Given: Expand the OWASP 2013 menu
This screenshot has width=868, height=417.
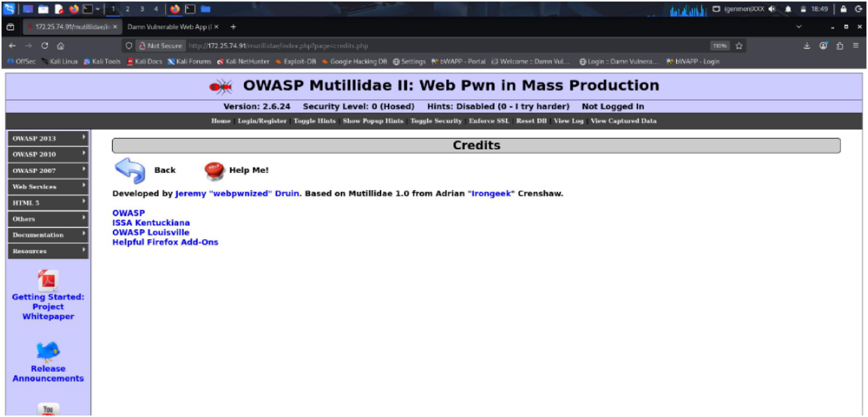Looking at the screenshot, I should pos(48,139).
